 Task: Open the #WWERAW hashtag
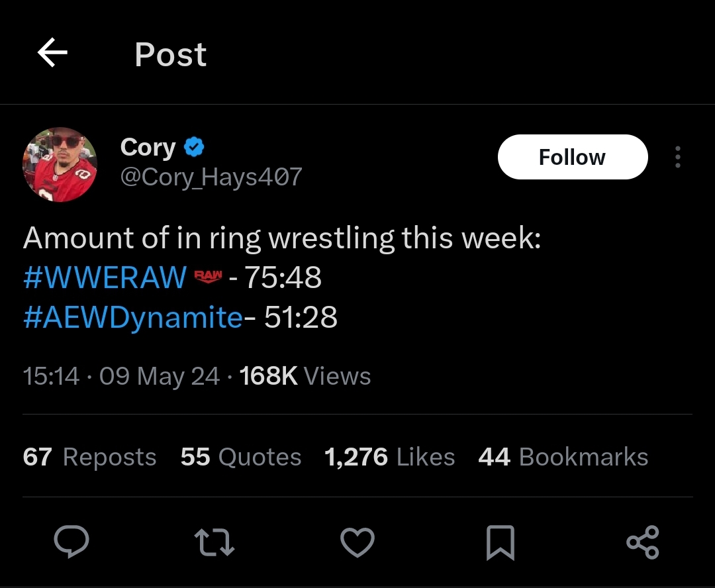click(x=105, y=277)
